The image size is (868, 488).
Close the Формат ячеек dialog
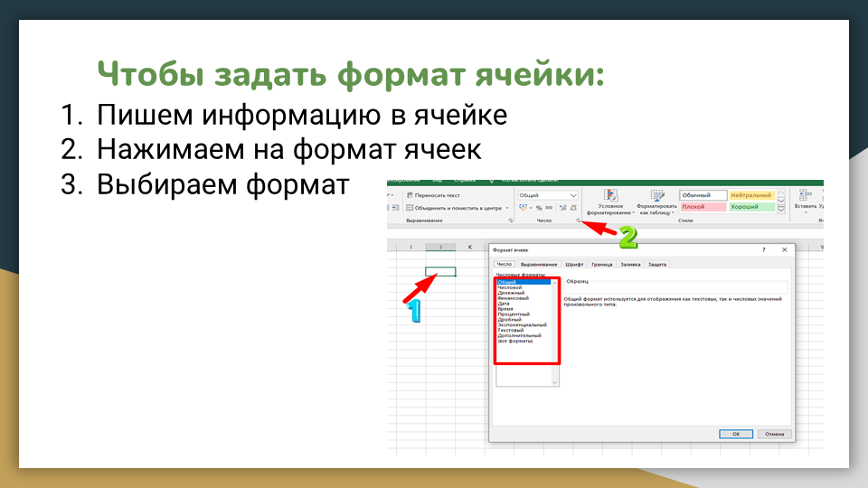pyautogui.click(x=785, y=250)
